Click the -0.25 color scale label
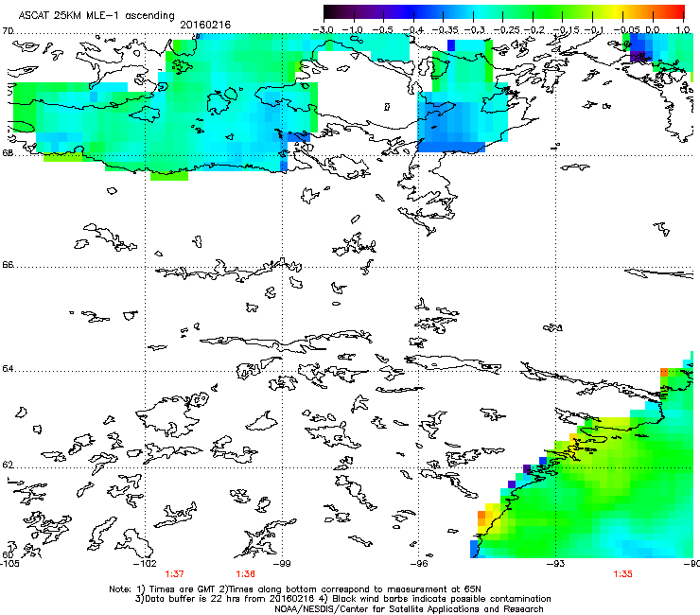Viewport: 700px width, 615px height. coord(506,30)
